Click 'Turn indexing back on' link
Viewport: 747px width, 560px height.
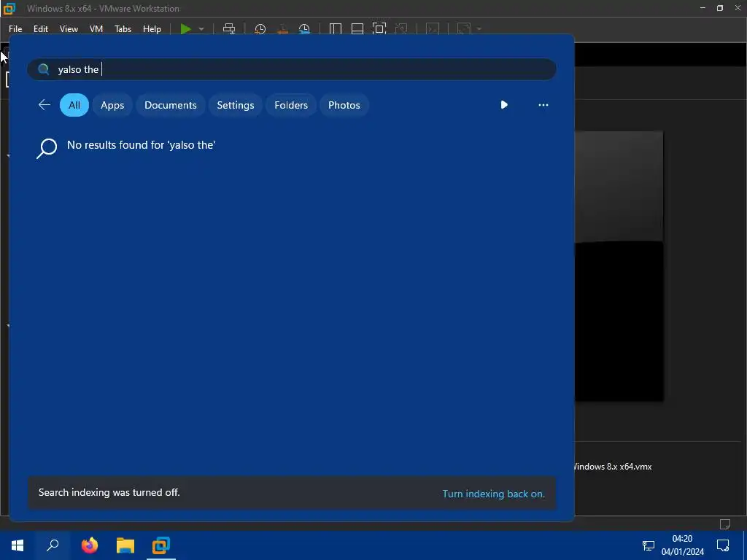[494, 494]
